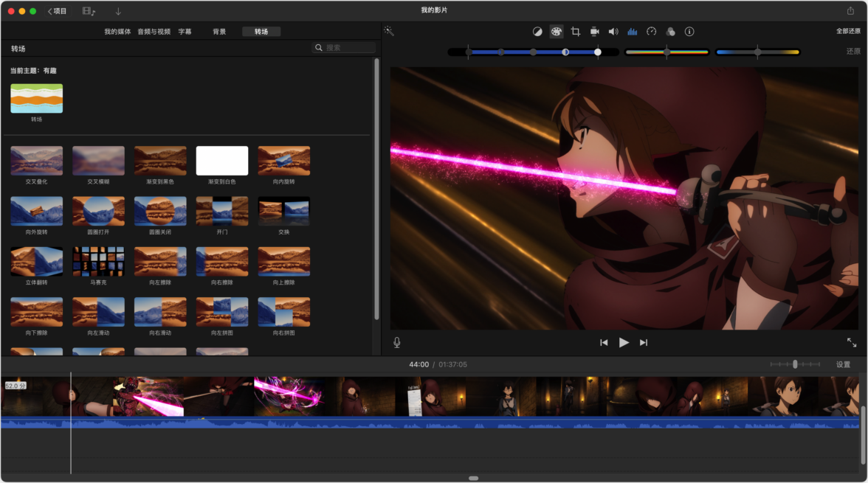Select the 交叉叠化 transition
This screenshot has height=483, width=868.
click(37, 161)
